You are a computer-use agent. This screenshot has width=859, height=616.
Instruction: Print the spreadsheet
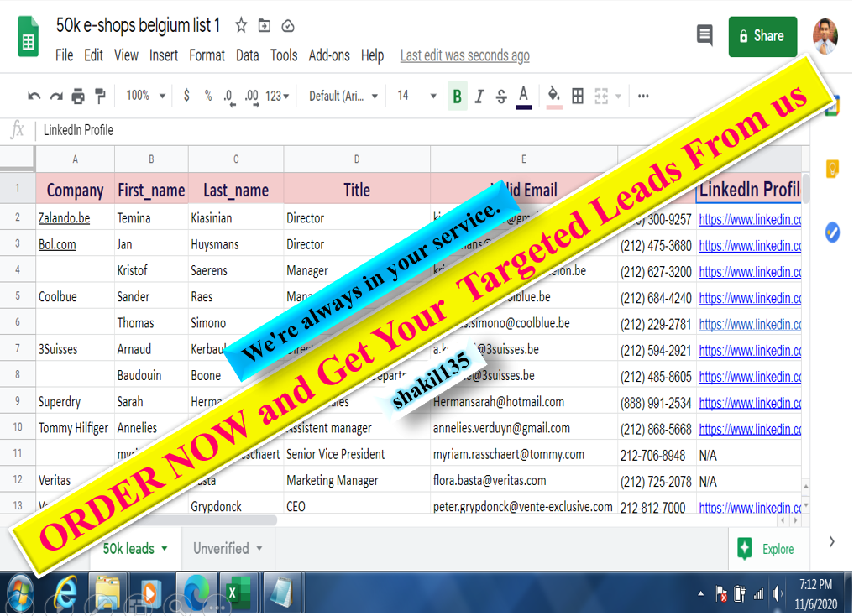[78, 97]
